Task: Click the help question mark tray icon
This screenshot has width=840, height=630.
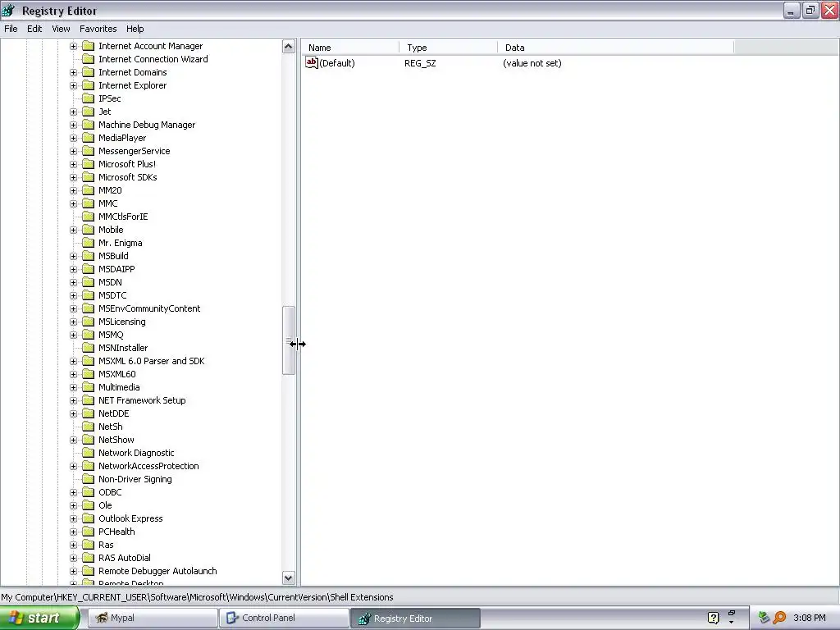Action: [713, 618]
